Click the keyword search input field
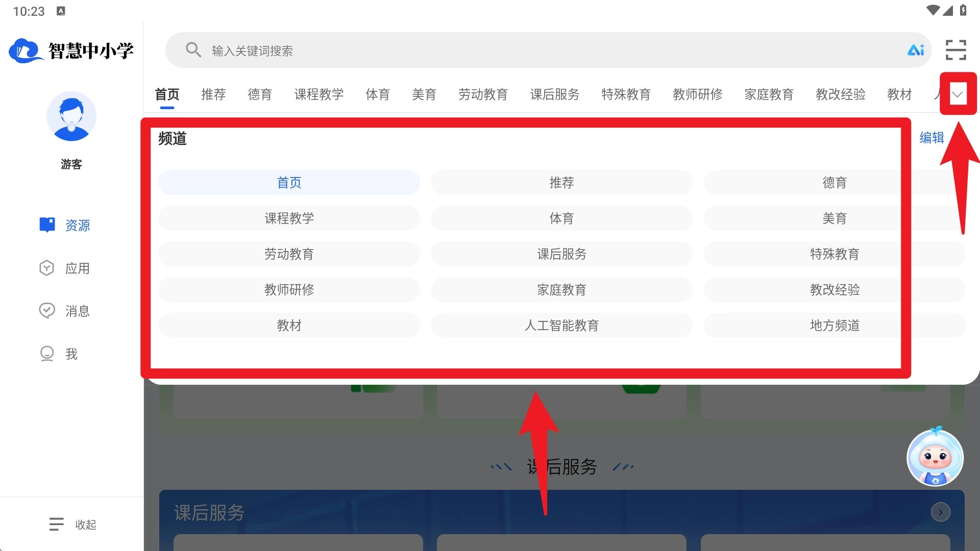Viewport: 980px width, 551px height. 510,51
